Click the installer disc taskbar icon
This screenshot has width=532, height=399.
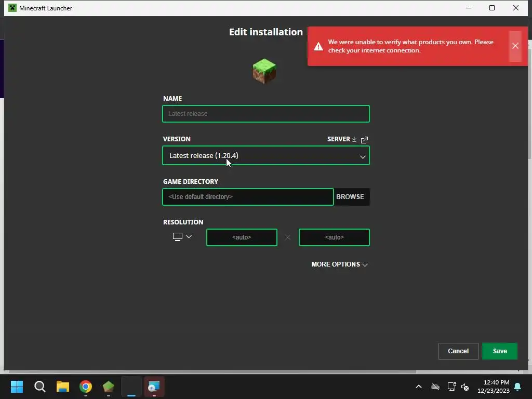pos(154,387)
